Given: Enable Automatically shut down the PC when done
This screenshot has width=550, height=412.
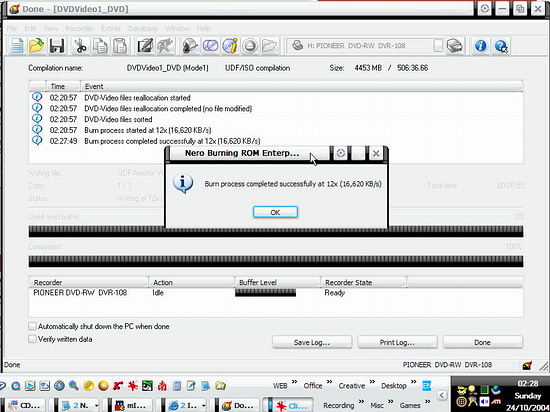Looking at the screenshot, I should (32, 326).
